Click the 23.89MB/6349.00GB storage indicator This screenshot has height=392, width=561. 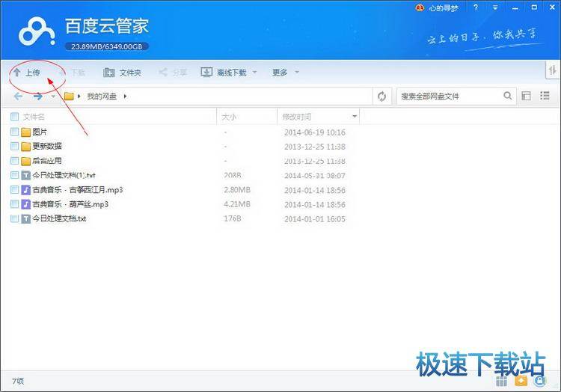click(107, 46)
